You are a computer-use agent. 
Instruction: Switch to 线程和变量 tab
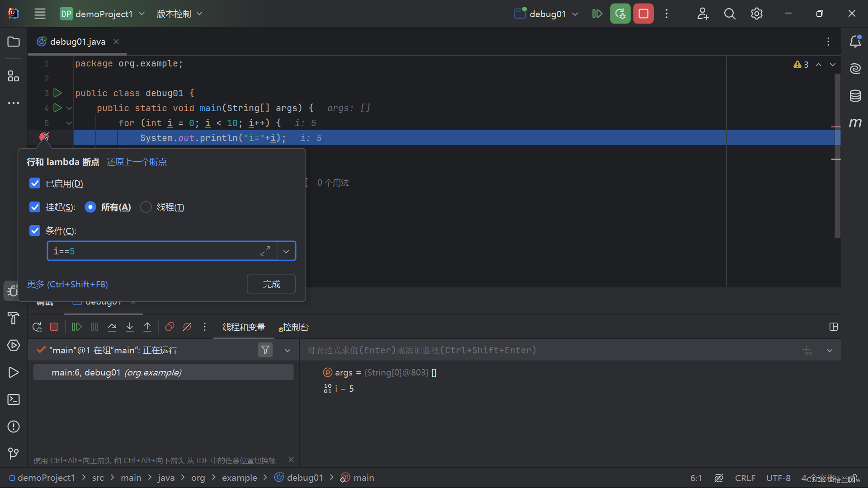(x=244, y=327)
